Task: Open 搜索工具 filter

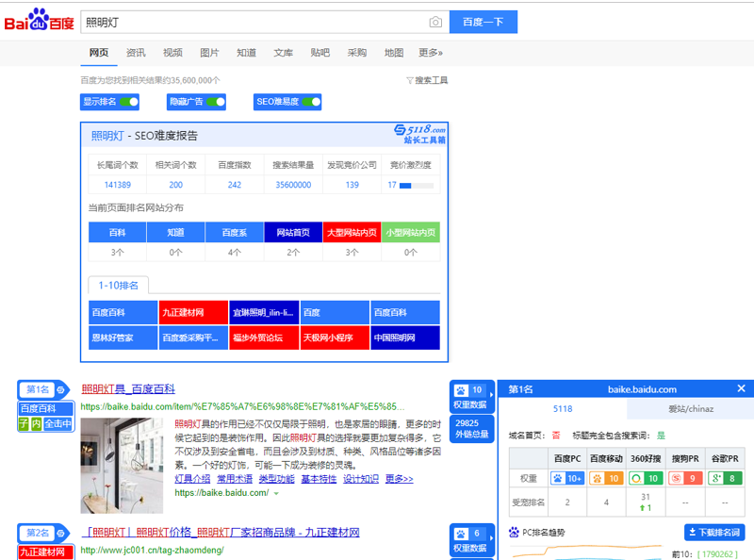Action: (427, 80)
